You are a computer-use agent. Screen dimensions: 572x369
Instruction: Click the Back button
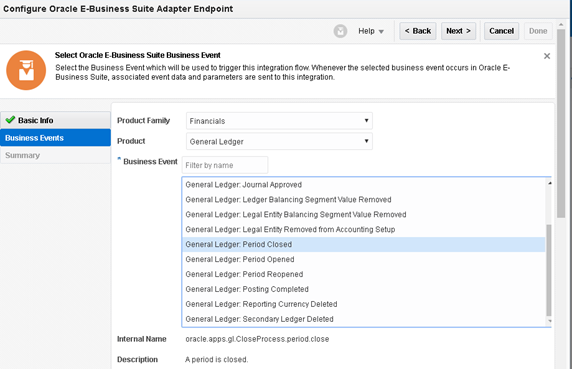(x=418, y=31)
